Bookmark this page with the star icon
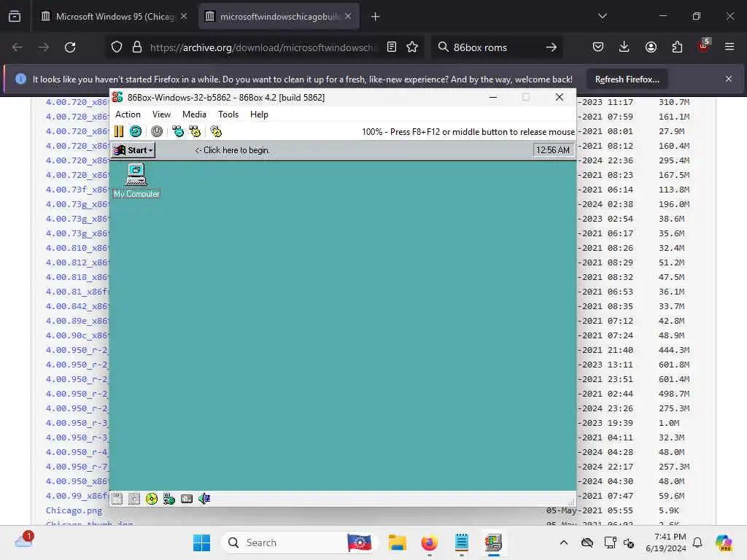The height and width of the screenshot is (560, 747). pyautogui.click(x=412, y=47)
